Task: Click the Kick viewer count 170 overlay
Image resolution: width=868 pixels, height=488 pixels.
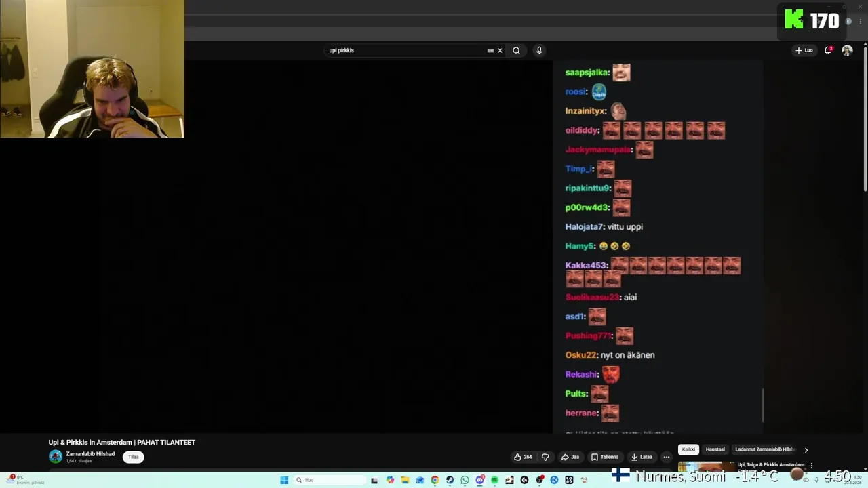Action: pos(812,20)
